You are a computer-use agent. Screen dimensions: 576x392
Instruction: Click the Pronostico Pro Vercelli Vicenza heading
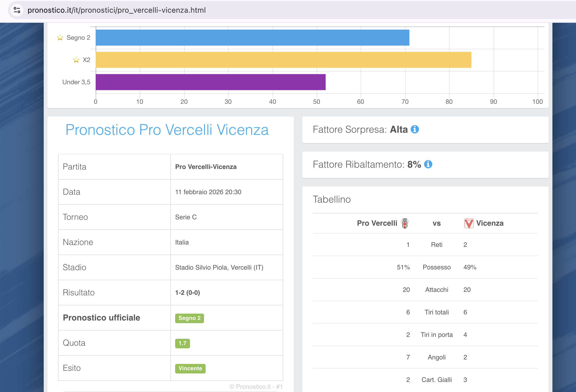[x=167, y=130]
